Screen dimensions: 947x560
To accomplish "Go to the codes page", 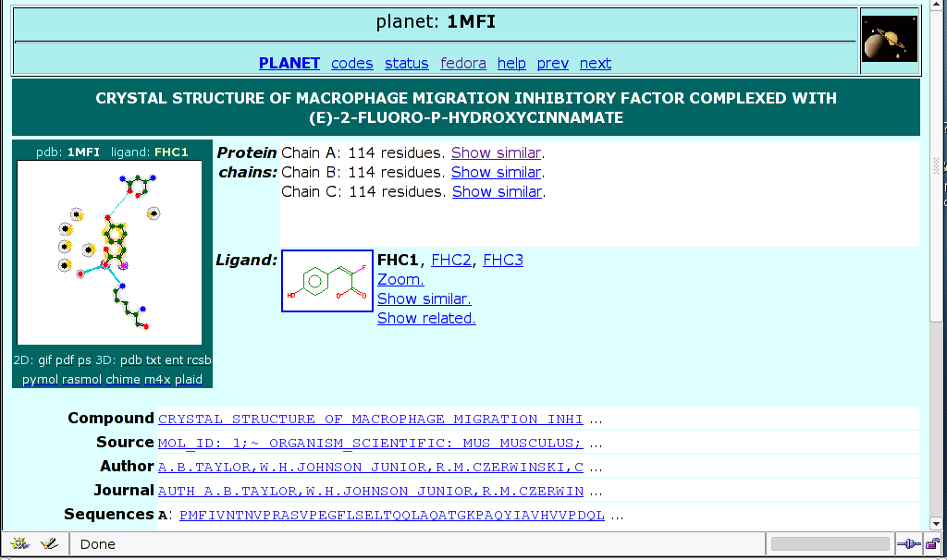I will [x=351, y=63].
